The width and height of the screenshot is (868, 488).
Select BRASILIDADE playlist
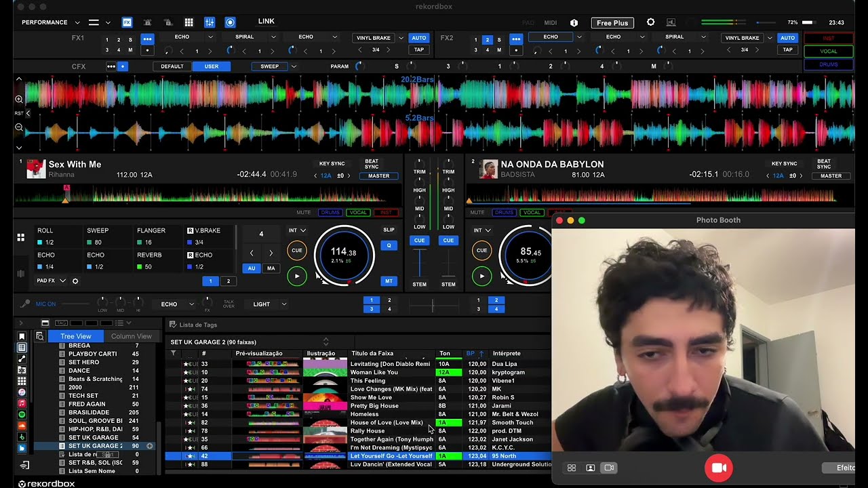point(89,412)
